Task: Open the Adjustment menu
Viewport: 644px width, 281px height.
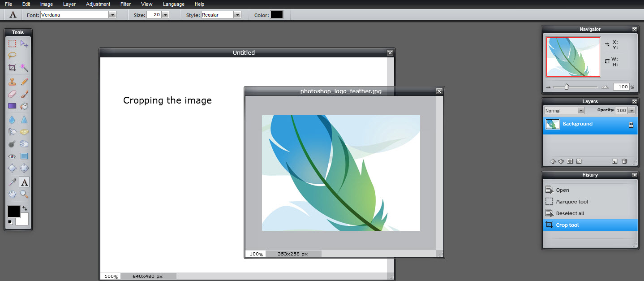Action: [98, 4]
